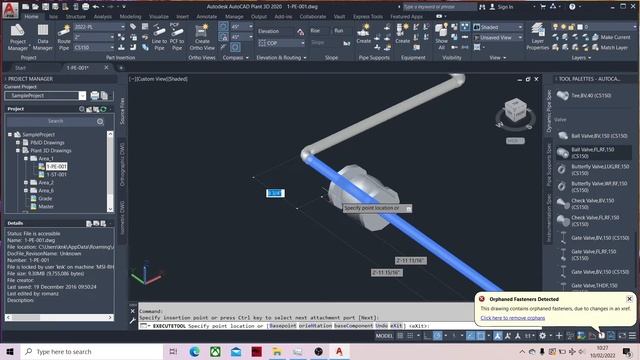
Task: Click the Undo option in command line
Action: 381,326
